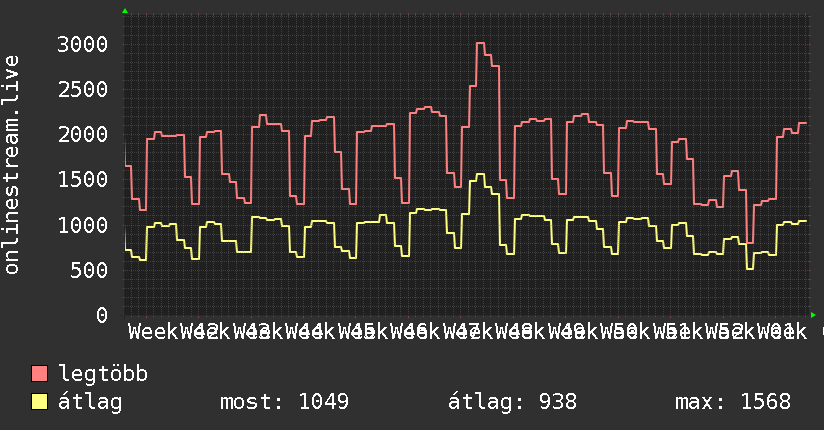Screen dimensions: 824x430
Task: Click the 2000 y-axis label
Action: click(x=83, y=135)
